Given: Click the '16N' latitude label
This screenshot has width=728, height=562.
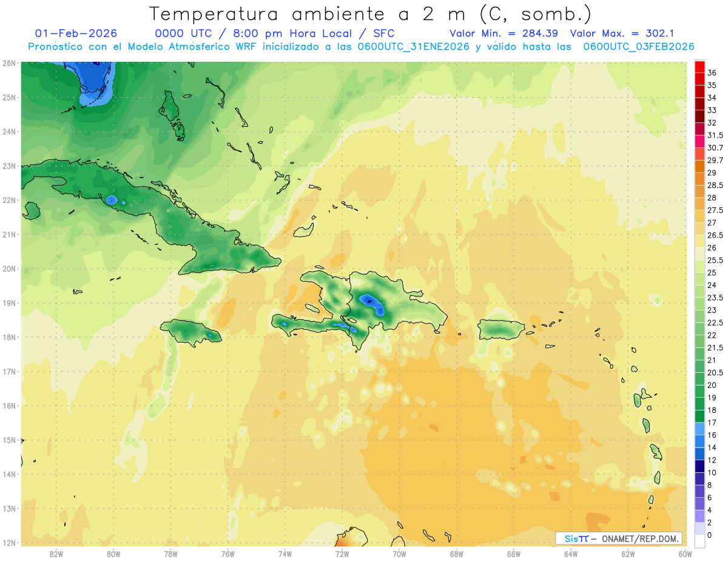Looking at the screenshot, I should (x=9, y=406).
